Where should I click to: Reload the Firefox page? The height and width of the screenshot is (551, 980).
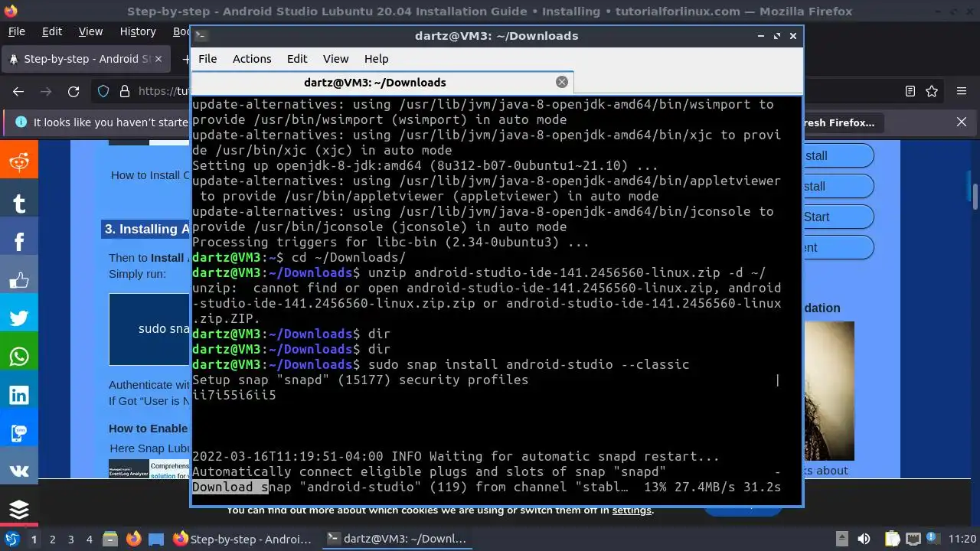(x=73, y=91)
